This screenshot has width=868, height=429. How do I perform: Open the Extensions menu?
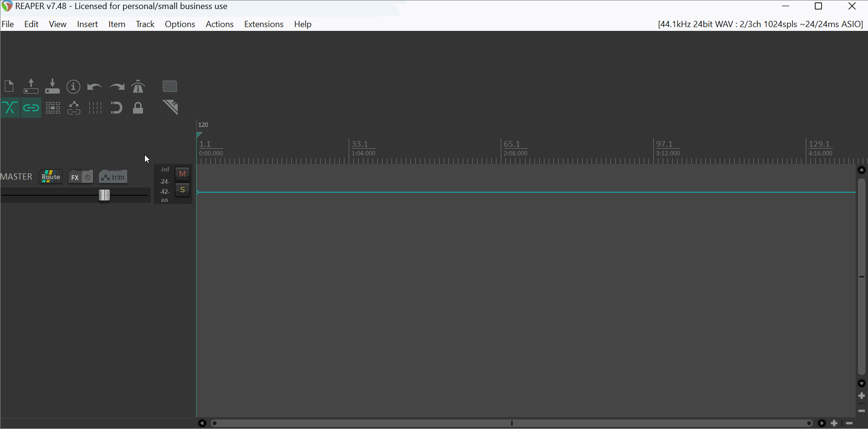(x=264, y=24)
